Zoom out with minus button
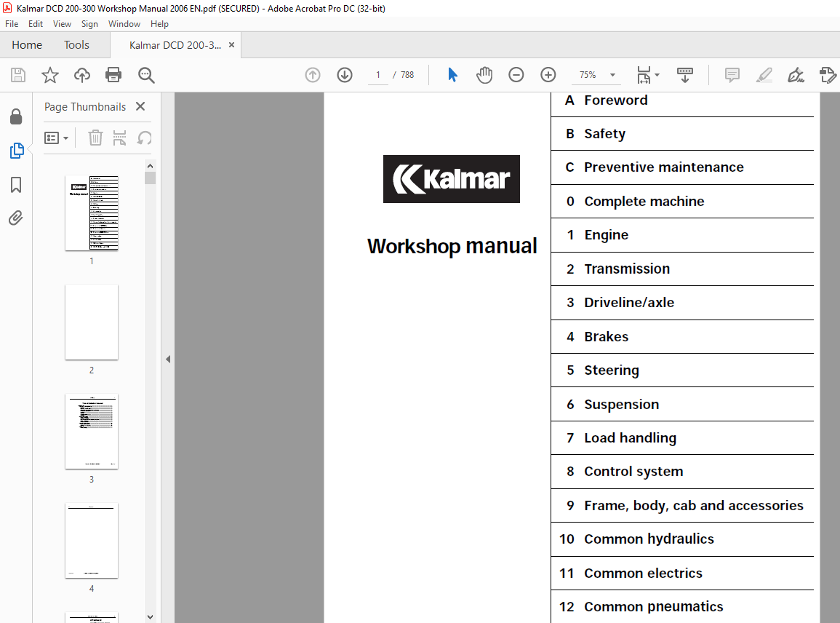Screen dimensions: 840x623 [x=516, y=75]
